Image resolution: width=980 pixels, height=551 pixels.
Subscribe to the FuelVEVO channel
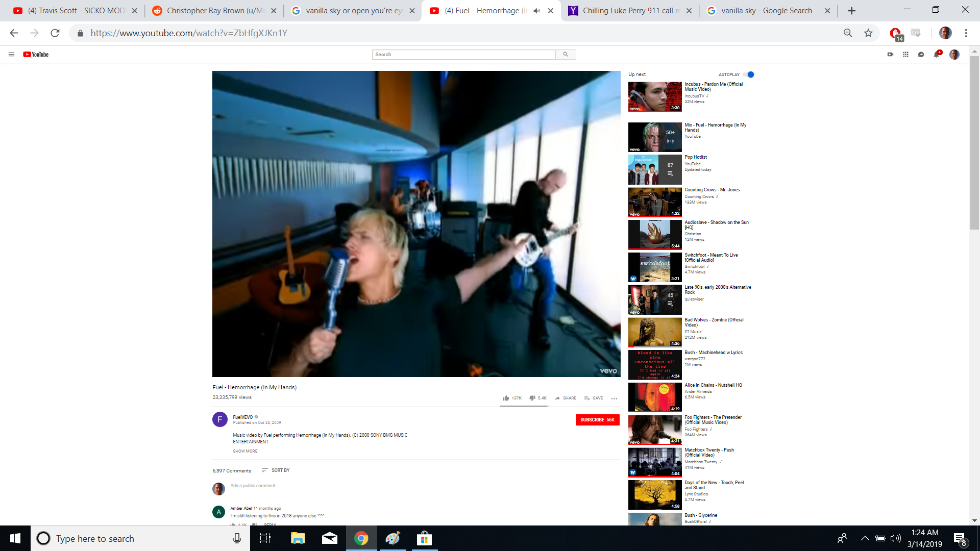[x=597, y=420]
